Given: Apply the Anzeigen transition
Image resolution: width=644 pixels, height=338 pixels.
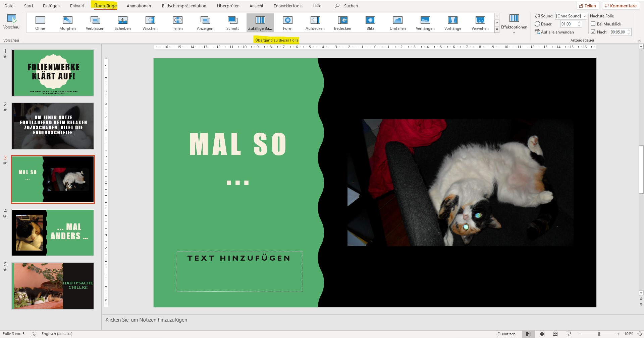Looking at the screenshot, I should [205, 23].
